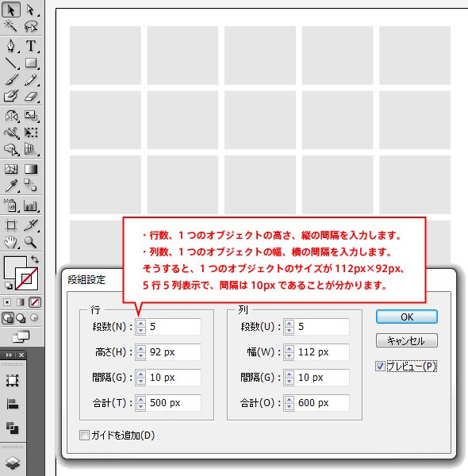Apply Gradient mode button below swatches

(x=21, y=302)
